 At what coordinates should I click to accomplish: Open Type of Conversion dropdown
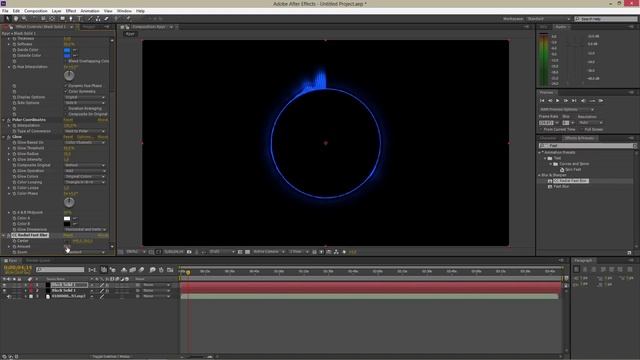click(84, 131)
